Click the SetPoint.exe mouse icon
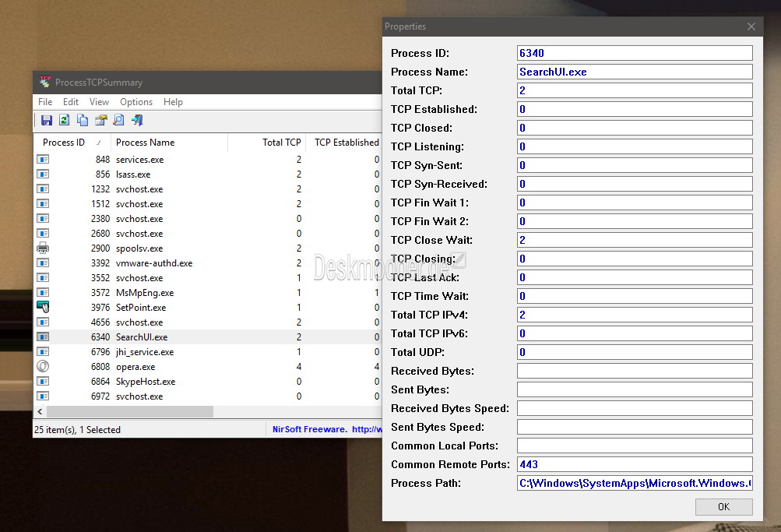The width and height of the screenshot is (781, 532). click(43, 308)
